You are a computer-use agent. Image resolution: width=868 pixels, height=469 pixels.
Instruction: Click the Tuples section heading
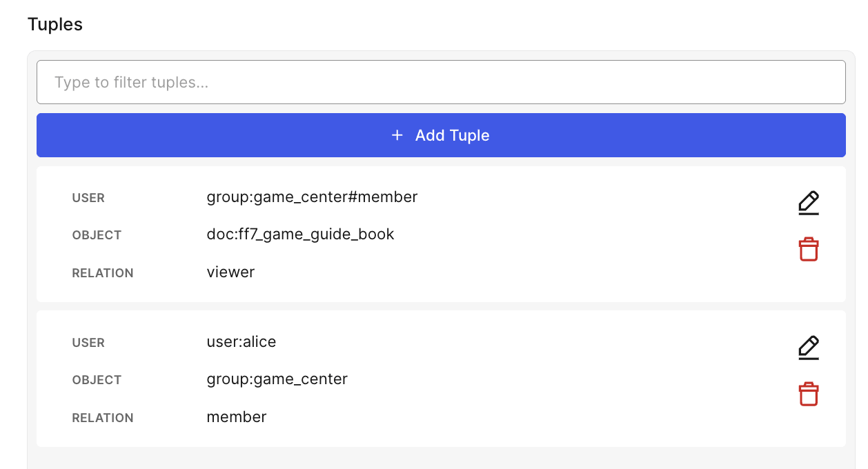tap(55, 24)
